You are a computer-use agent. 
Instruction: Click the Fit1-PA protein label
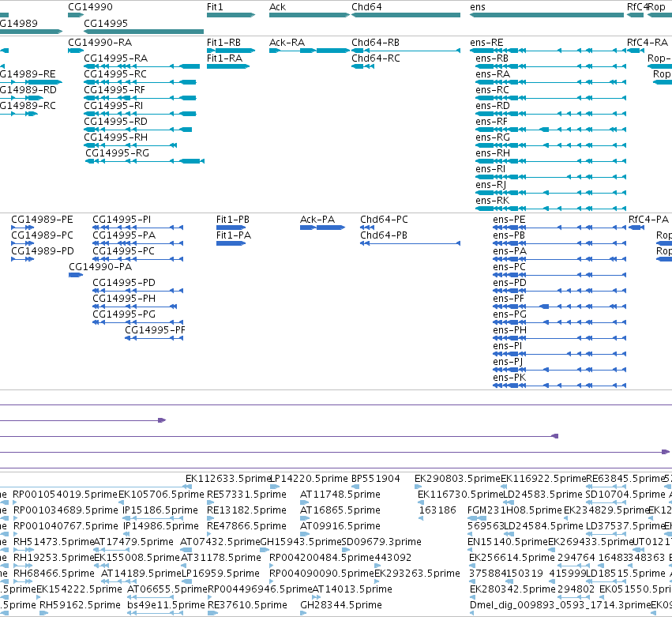coord(234,235)
